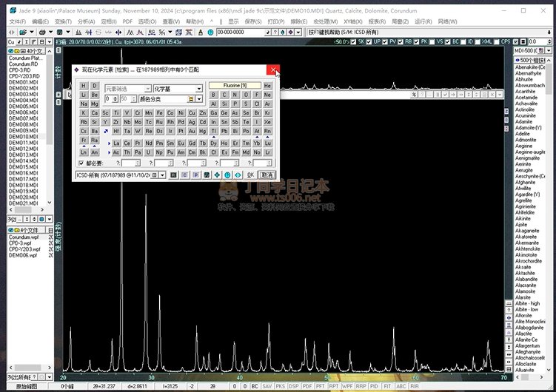The height and width of the screenshot is (392, 556).
Task: Toggle the 都必要 checkbox
Action: click(x=81, y=163)
